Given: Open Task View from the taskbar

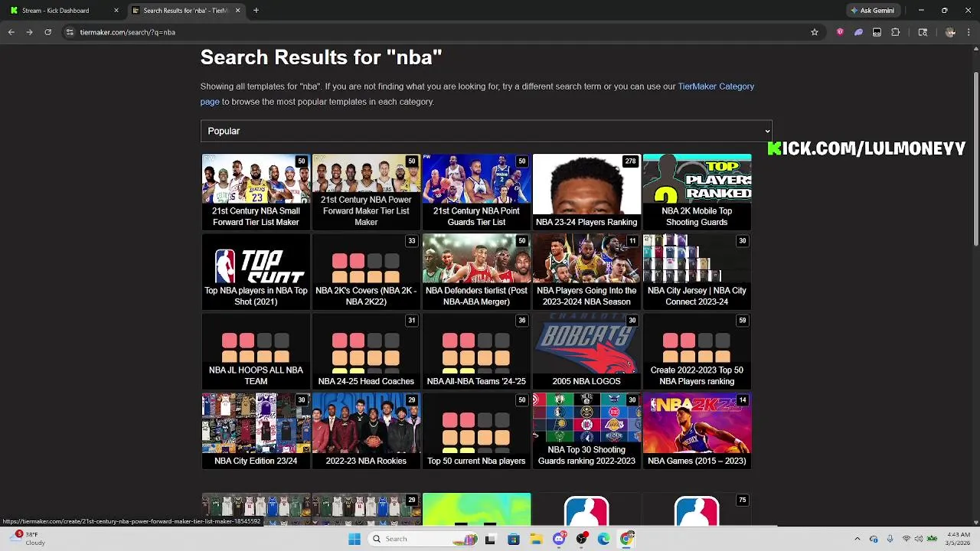Looking at the screenshot, I should click(x=491, y=539).
